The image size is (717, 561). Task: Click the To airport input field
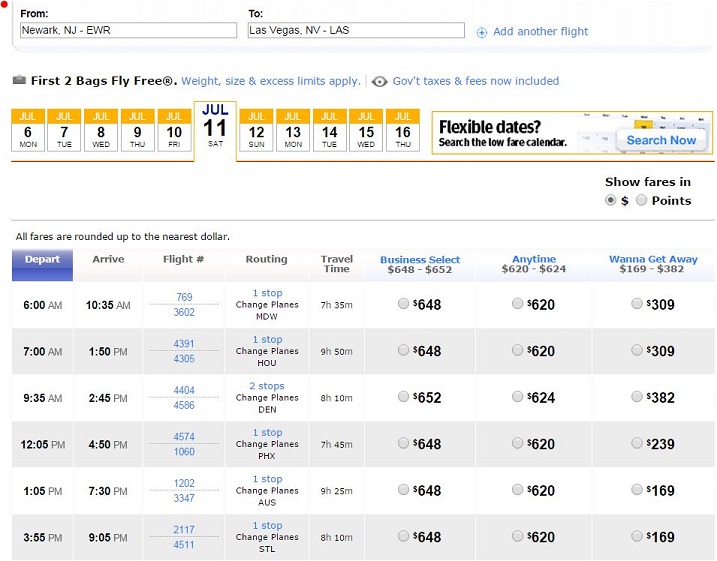point(356,30)
